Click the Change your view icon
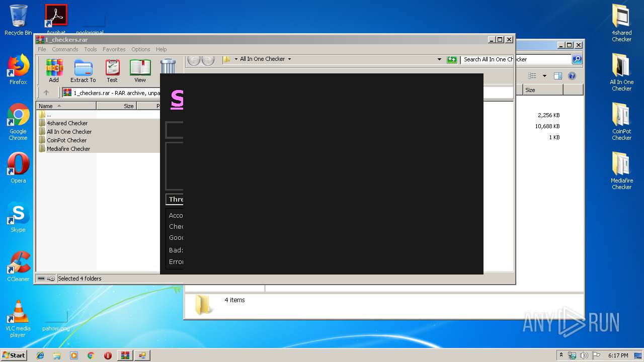 pyautogui.click(x=532, y=76)
